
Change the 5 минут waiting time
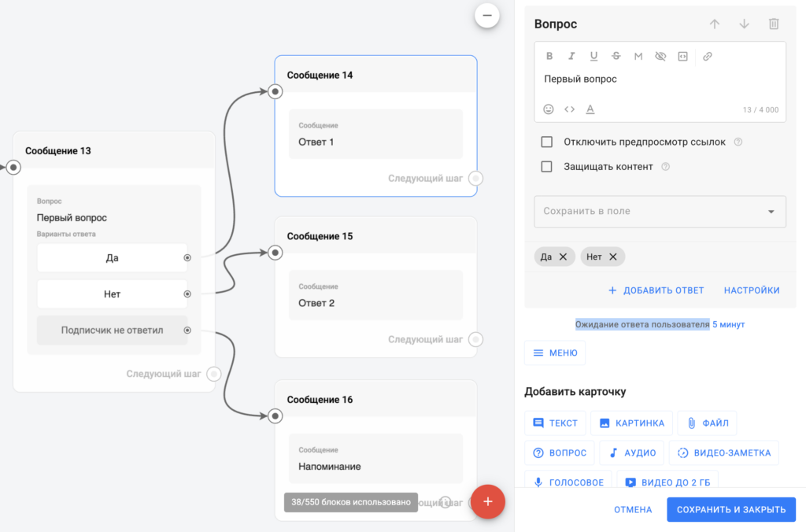coord(728,324)
